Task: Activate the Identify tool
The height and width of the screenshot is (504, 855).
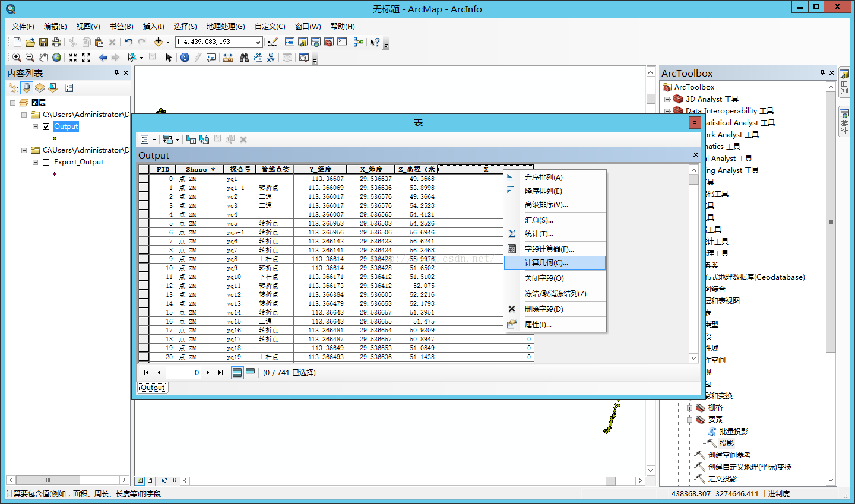Action: coord(185,58)
